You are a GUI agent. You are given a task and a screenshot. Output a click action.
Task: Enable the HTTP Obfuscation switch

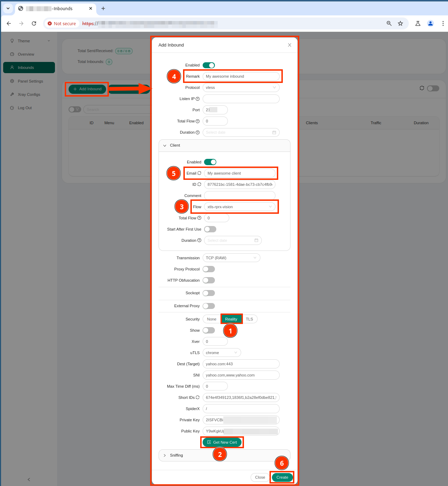click(x=209, y=280)
